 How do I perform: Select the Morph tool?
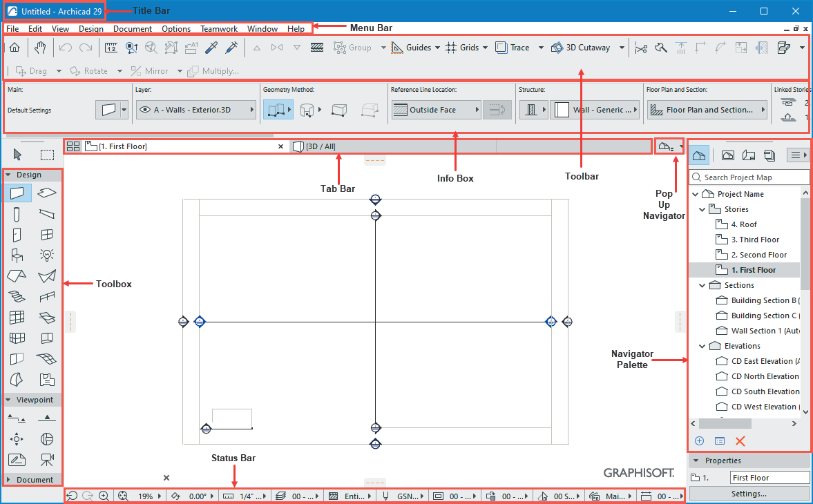click(x=17, y=380)
